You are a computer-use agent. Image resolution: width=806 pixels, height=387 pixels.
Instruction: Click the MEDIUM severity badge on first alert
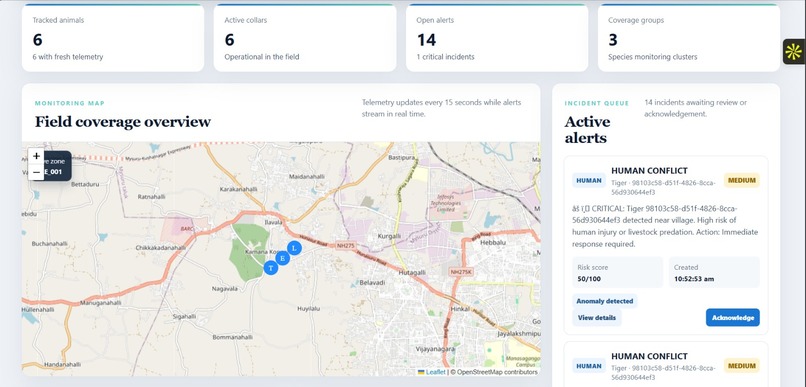coord(742,180)
